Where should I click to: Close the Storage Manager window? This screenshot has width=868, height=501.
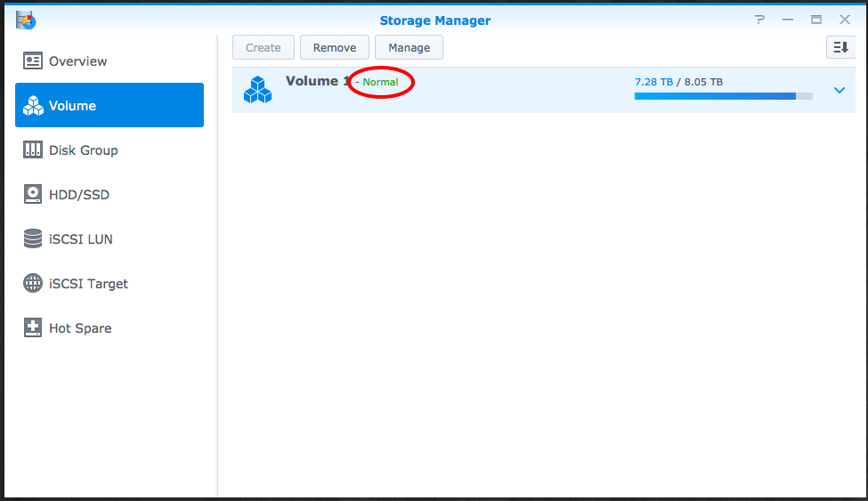click(x=845, y=20)
